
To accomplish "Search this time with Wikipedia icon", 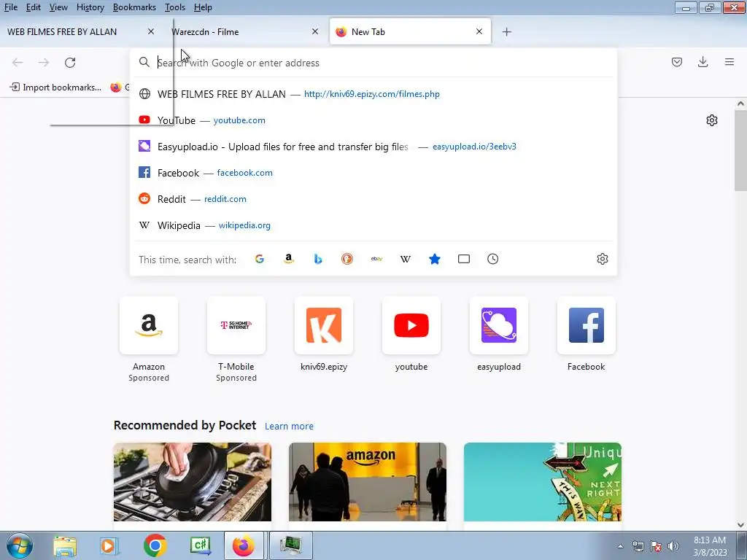I will (406, 259).
